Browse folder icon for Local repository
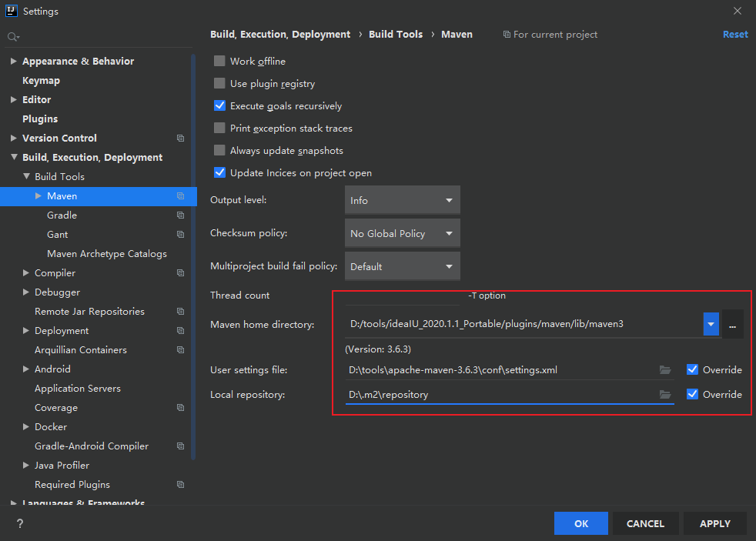 pyautogui.click(x=665, y=395)
